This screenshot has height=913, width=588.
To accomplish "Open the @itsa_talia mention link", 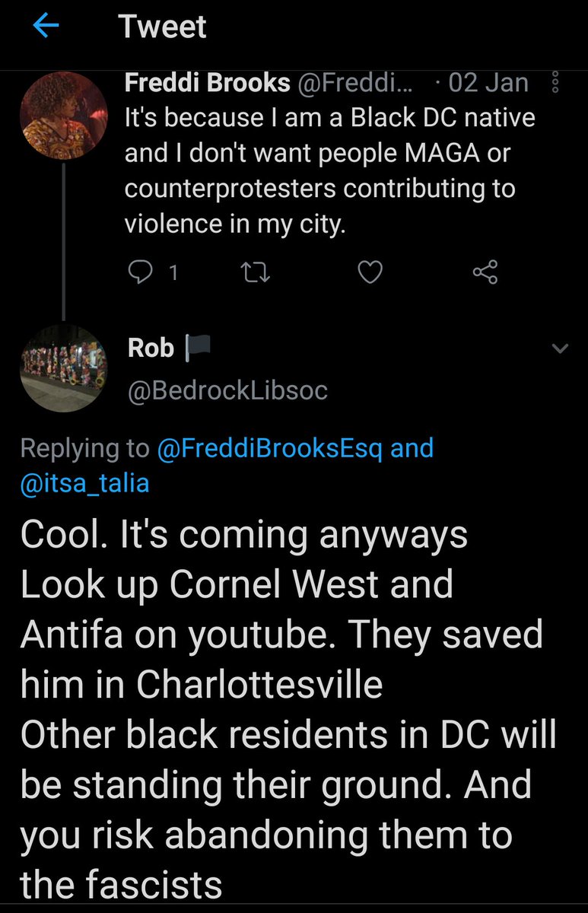I will tap(84, 483).
